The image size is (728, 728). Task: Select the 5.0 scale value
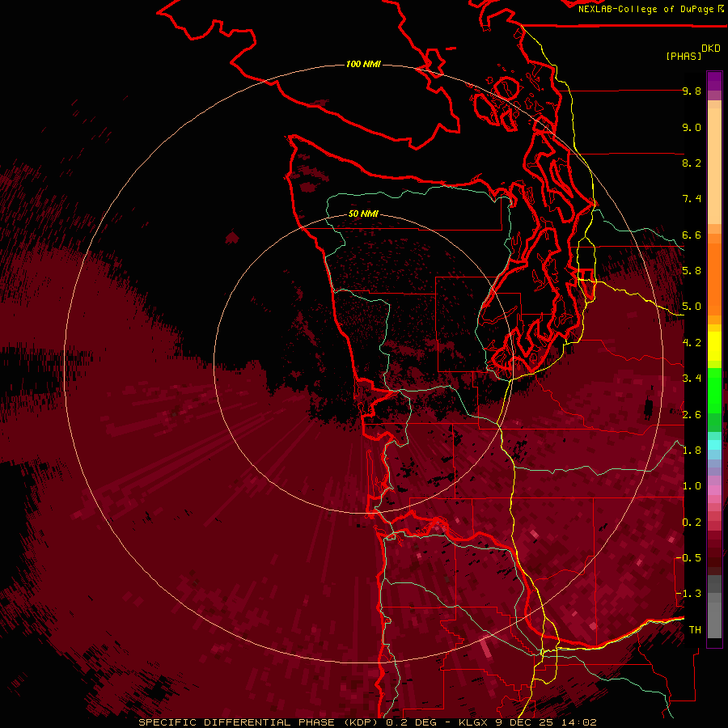(x=692, y=307)
